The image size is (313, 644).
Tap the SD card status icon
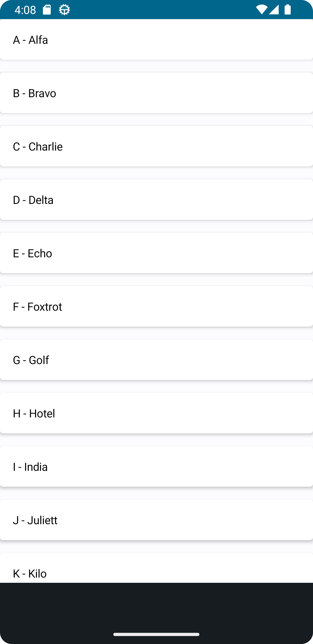(47, 10)
